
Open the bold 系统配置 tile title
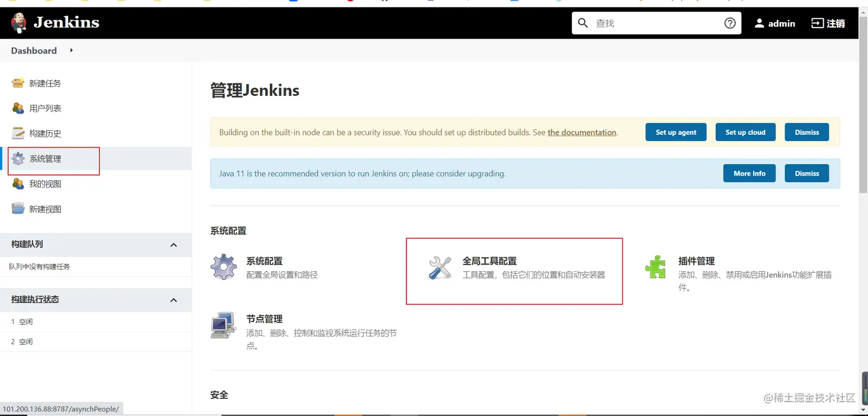(264, 261)
